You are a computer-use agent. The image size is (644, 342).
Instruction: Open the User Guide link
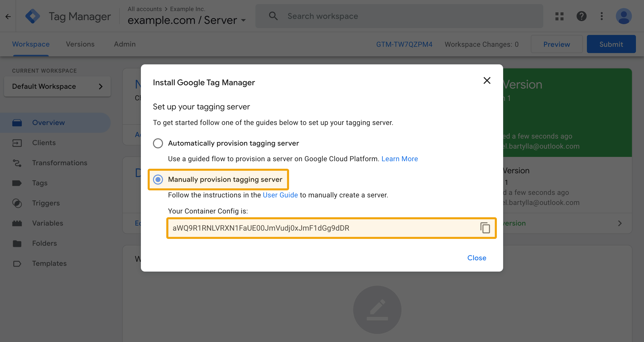pos(280,195)
